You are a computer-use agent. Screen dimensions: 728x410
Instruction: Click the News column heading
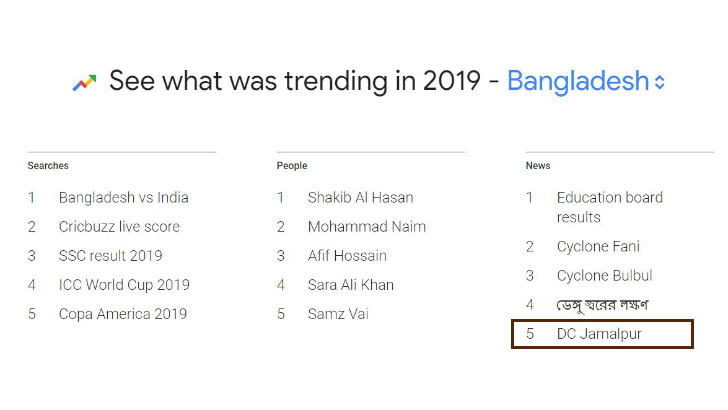[x=538, y=166]
